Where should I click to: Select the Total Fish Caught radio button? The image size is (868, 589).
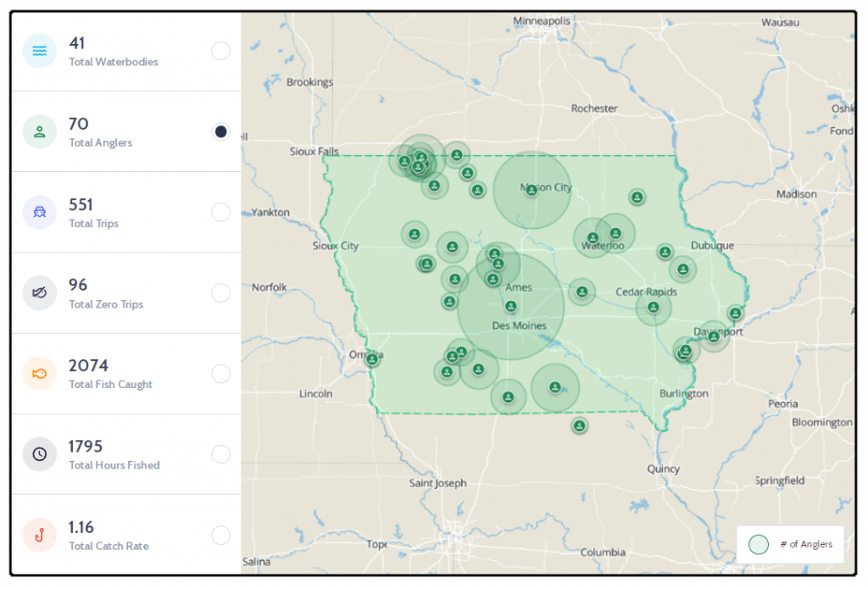pos(221,374)
